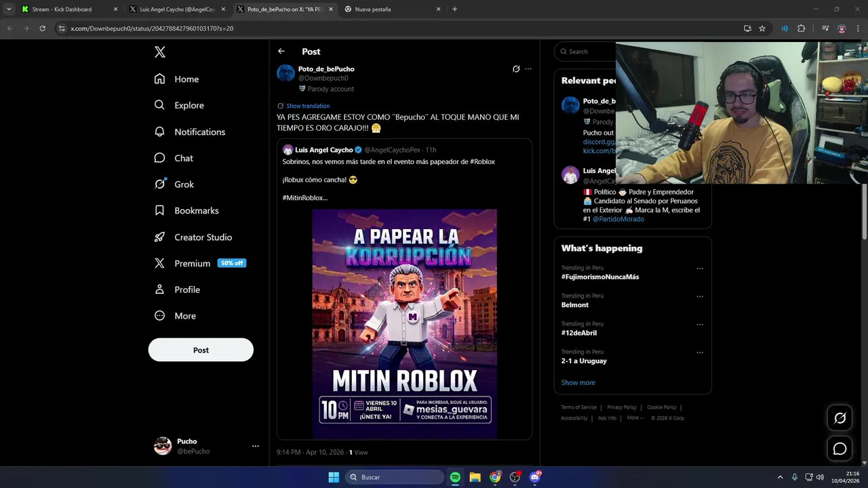Open the @PartidoMorado mention link
Viewport: 868px width, 488px height.
click(618, 219)
